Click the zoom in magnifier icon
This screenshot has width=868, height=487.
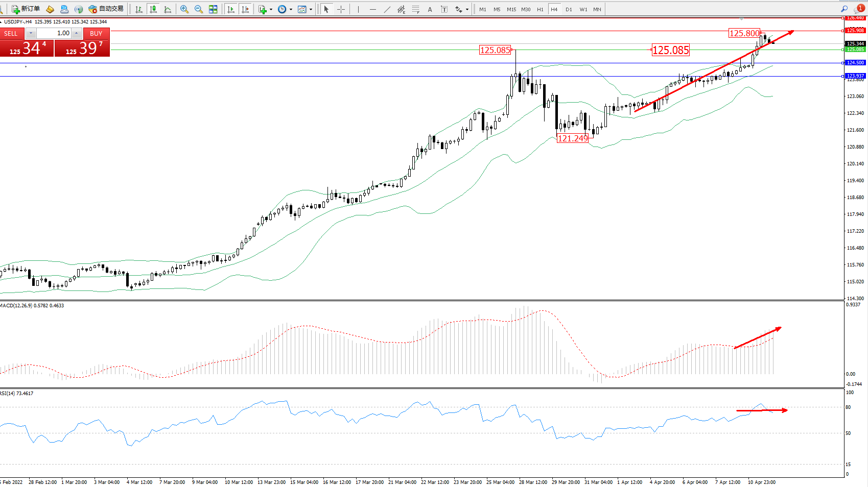tap(184, 9)
